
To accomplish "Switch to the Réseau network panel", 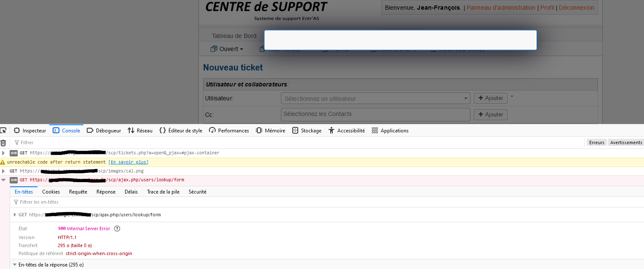I will pyautogui.click(x=140, y=131).
